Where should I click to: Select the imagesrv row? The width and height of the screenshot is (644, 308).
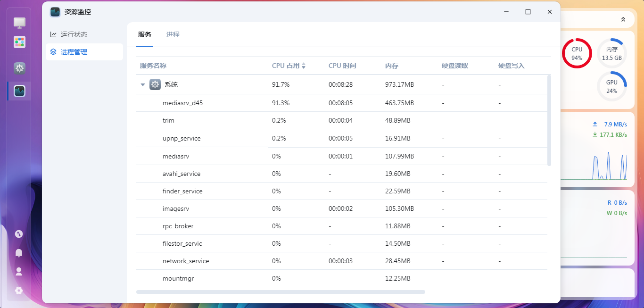click(342, 208)
